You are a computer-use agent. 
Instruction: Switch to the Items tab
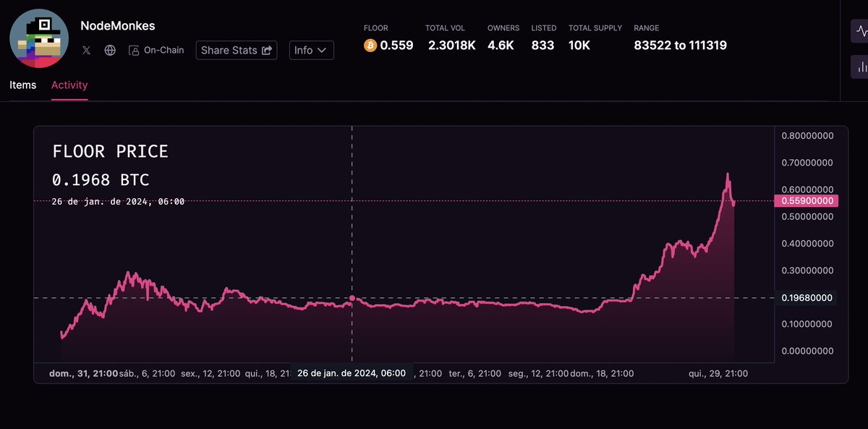[22, 85]
